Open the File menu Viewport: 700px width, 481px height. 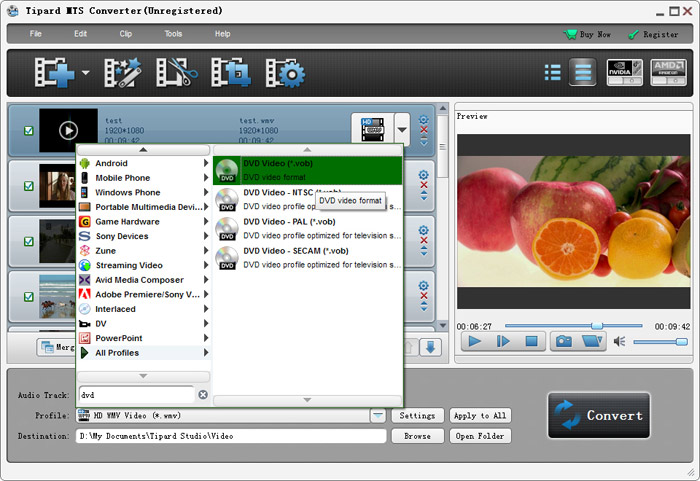36,34
